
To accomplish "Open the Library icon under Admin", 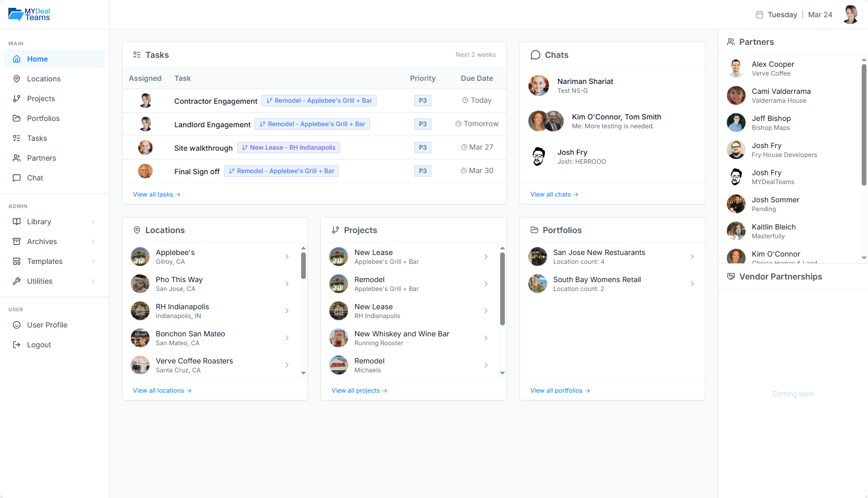I will pos(17,222).
